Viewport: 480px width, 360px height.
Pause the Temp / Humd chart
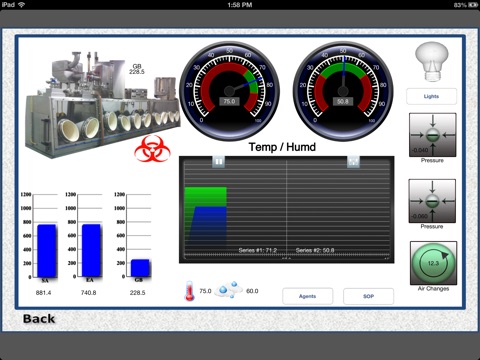219,162
